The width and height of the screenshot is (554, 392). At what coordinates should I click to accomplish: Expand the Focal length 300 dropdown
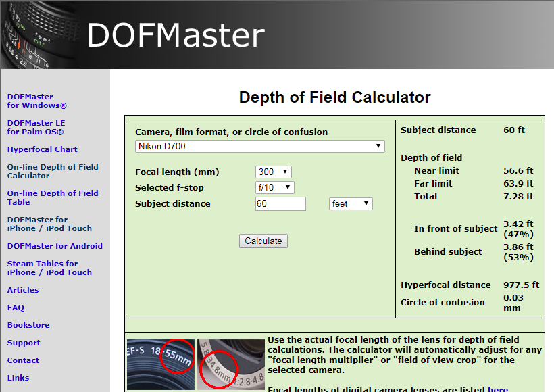(273, 172)
